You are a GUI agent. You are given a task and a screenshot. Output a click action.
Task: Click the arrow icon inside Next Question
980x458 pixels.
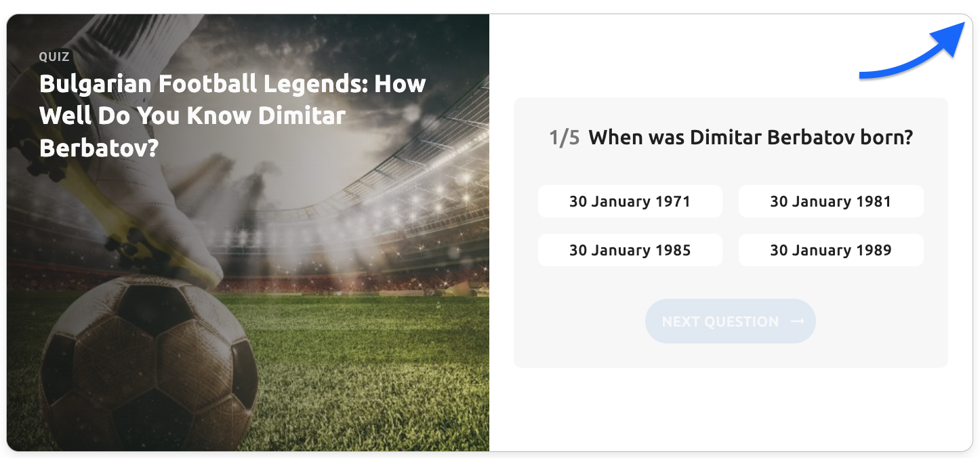coord(798,321)
